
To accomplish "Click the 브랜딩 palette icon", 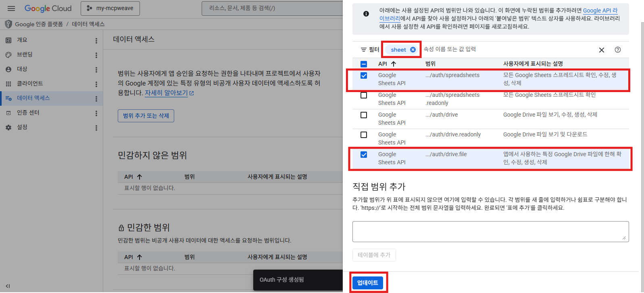I will pyautogui.click(x=8, y=55).
